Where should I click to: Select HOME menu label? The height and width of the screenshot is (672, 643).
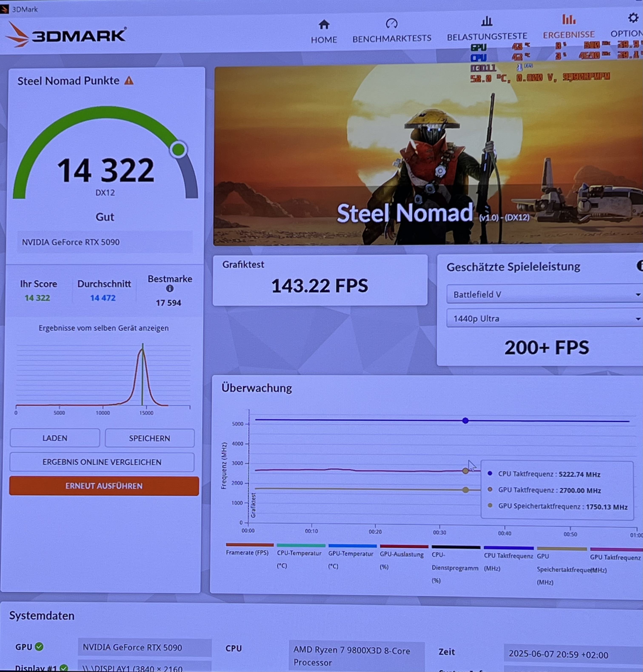click(324, 40)
